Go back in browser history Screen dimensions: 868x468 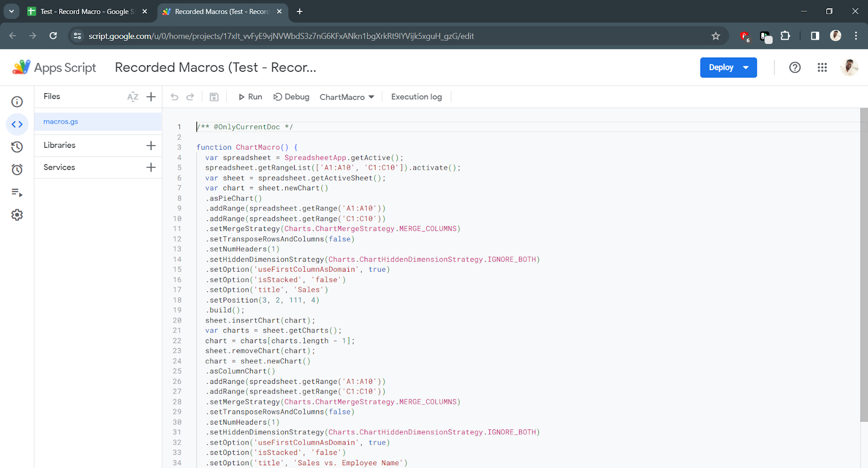pyautogui.click(x=12, y=36)
